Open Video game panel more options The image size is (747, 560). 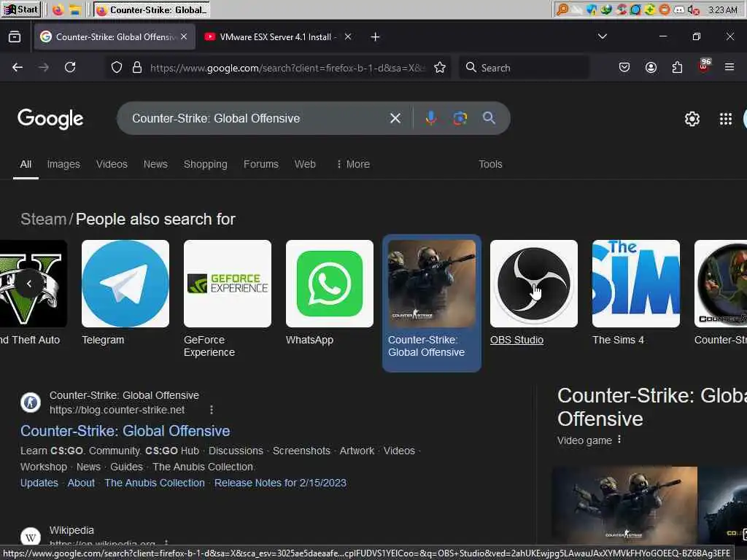tap(619, 439)
